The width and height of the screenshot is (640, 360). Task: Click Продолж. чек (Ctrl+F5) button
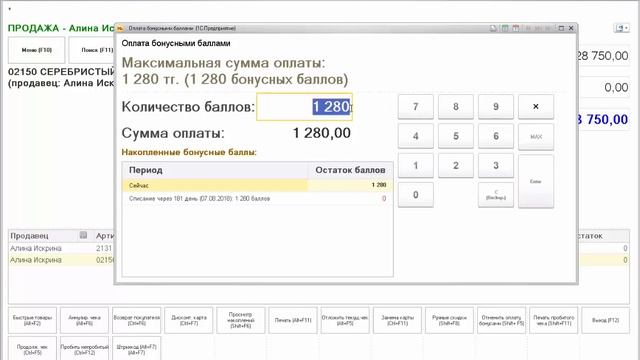[x=32, y=349]
